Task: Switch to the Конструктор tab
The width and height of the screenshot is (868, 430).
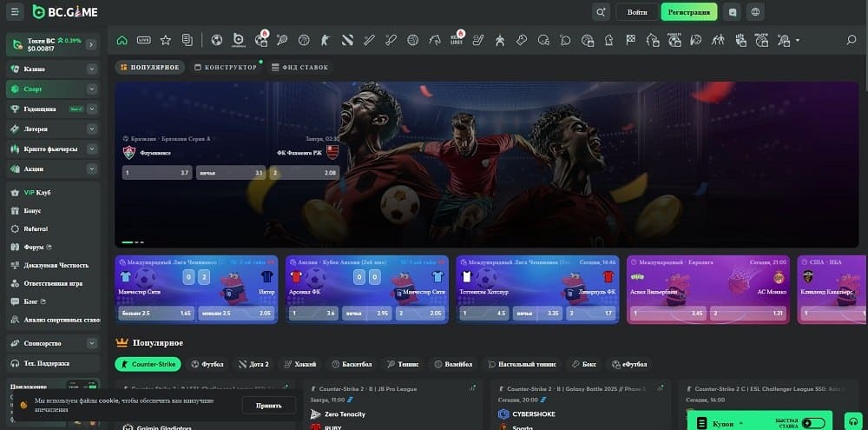Action: 226,68
